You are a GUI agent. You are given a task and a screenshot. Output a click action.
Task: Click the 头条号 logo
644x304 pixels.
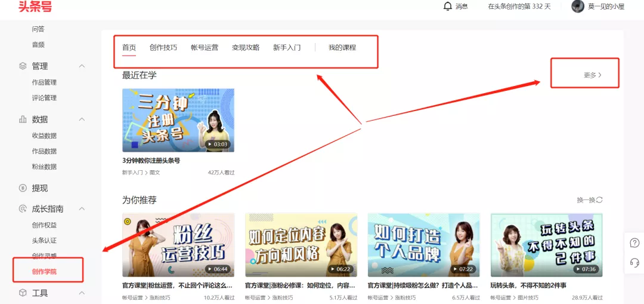[35, 7]
